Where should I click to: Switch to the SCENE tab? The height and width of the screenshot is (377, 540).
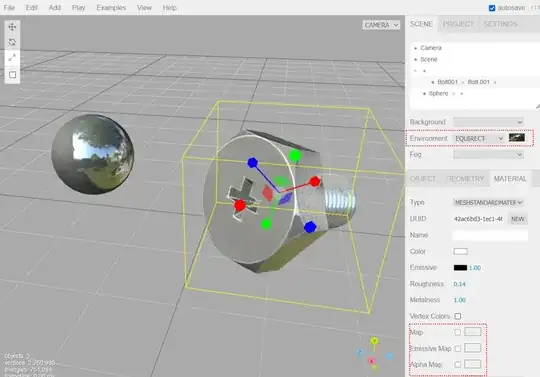(421, 24)
